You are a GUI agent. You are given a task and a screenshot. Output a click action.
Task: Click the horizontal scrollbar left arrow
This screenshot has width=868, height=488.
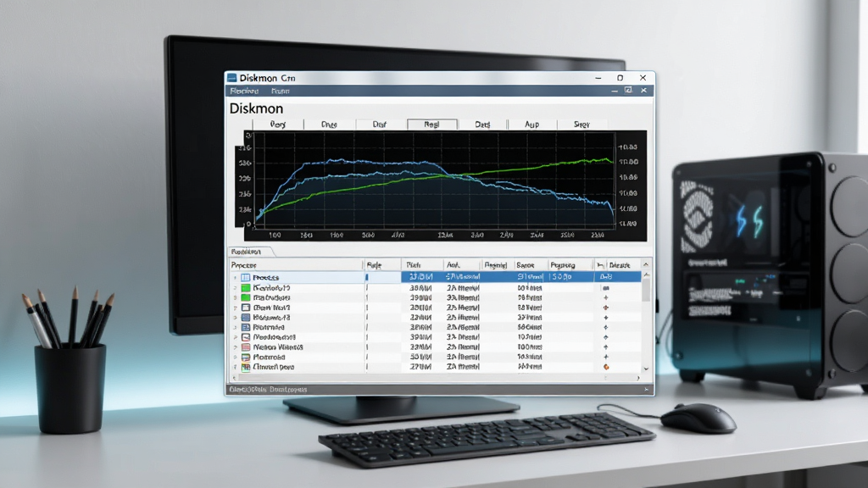[x=233, y=379]
